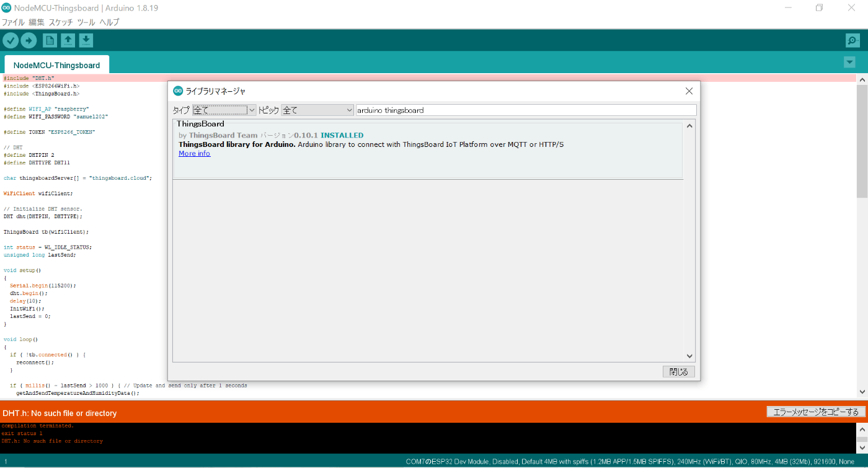This screenshot has height=468, width=868.
Task: Click library list scroll down arrow
Action: [690, 356]
